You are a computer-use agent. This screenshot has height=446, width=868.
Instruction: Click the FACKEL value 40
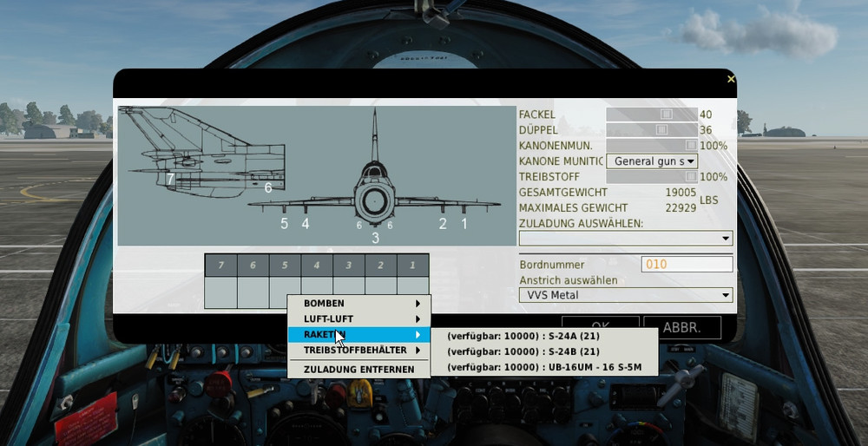click(x=706, y=115)
